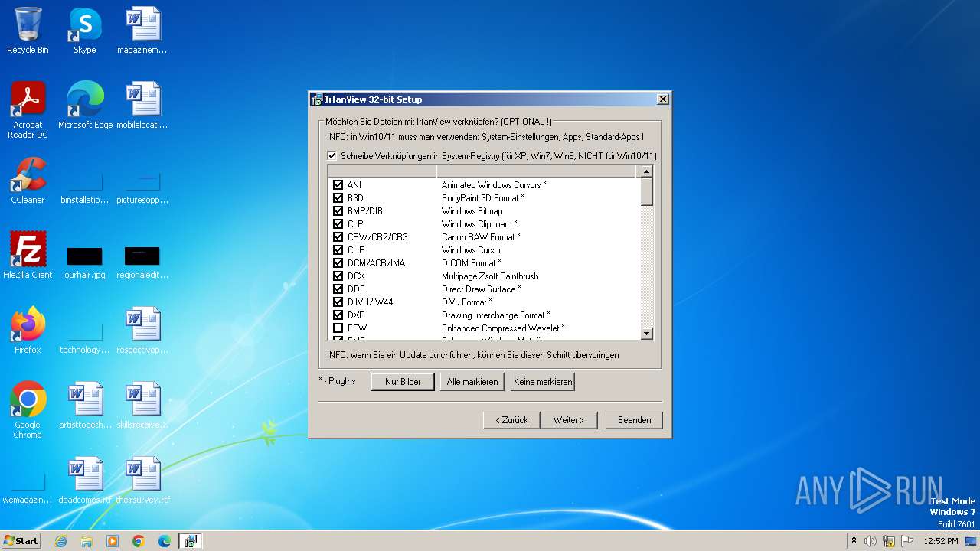Click 'Keine markieren' button

pyautogui.click(x=543, y=381)
